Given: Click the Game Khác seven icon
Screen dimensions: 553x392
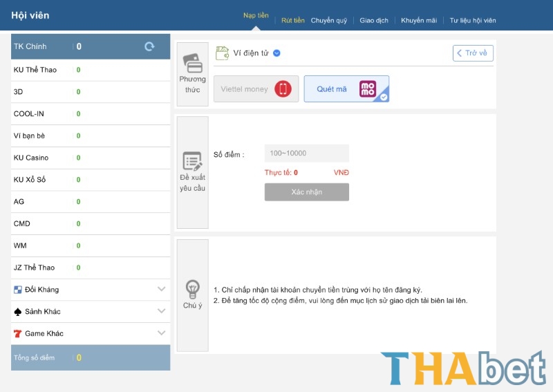Looking at the screenshot, I should click(x=18, y=333).
